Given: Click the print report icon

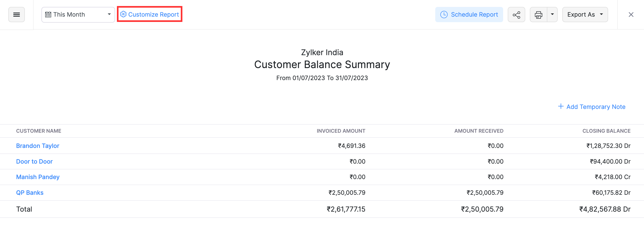Looking at the screenshot, I should tap(539, 14).
